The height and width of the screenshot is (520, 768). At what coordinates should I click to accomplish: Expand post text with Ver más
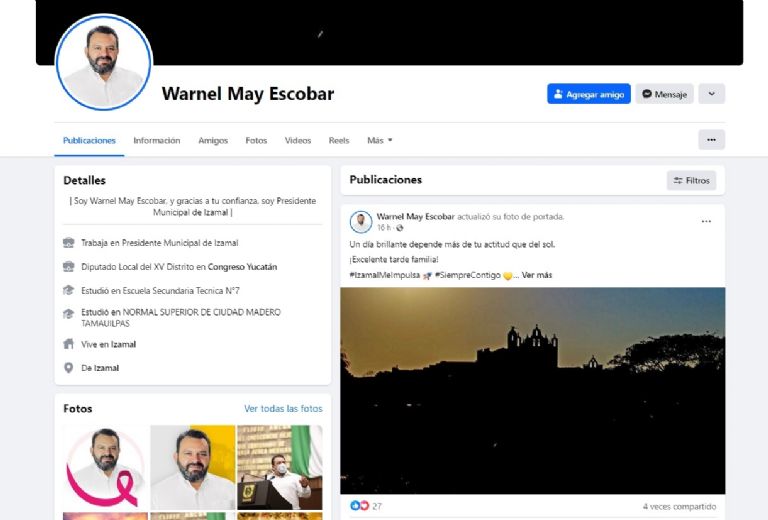point(536,275)
